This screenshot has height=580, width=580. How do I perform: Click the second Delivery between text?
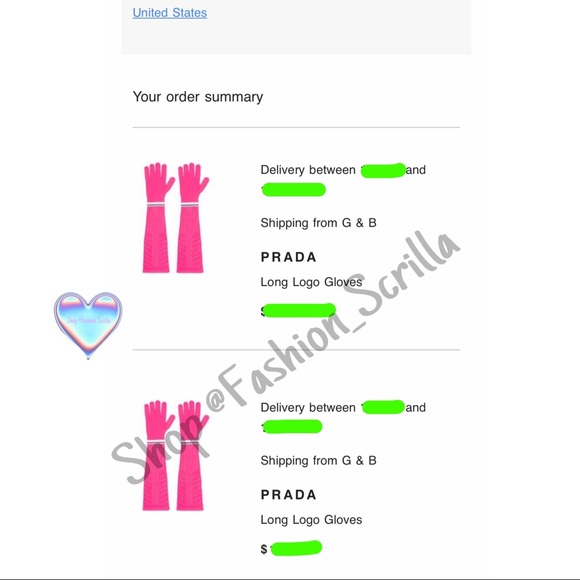308,408
